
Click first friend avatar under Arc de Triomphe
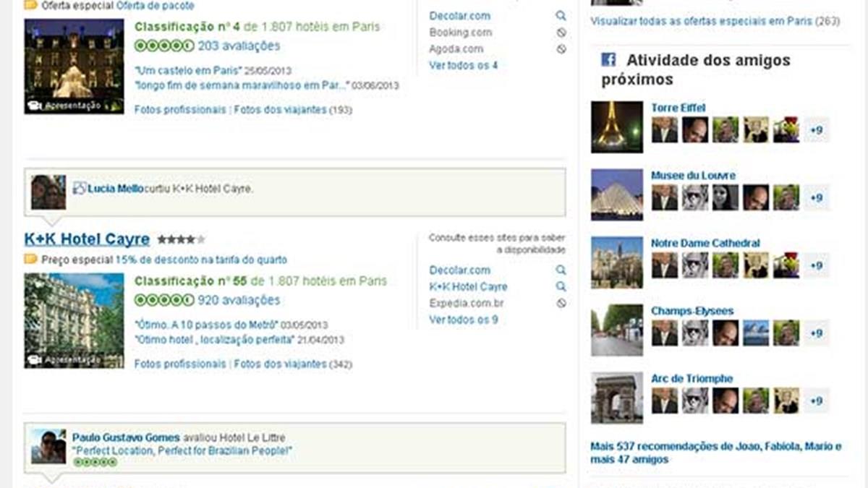coord(664,401)
